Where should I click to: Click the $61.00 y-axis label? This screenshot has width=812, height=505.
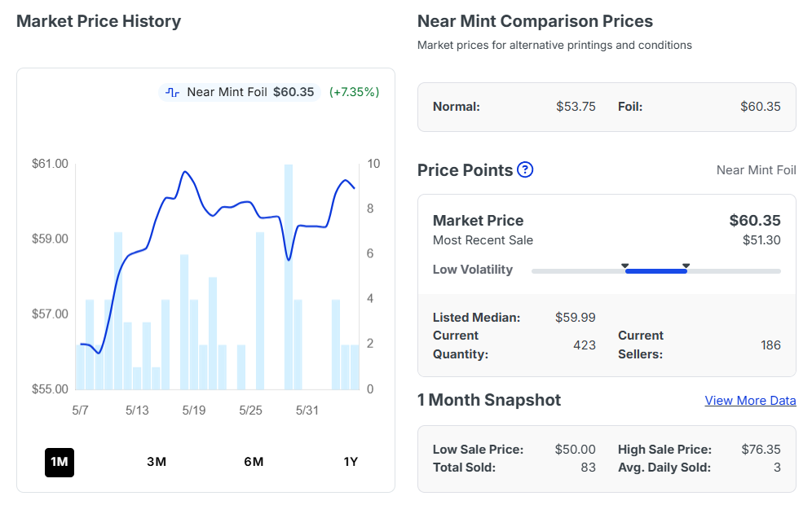tap(50, 164)
